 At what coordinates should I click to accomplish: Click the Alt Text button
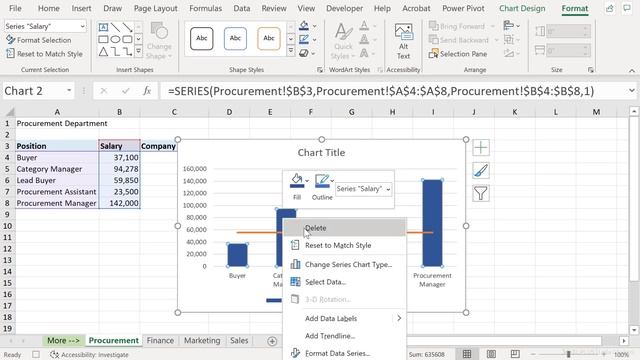click(403, 41)
